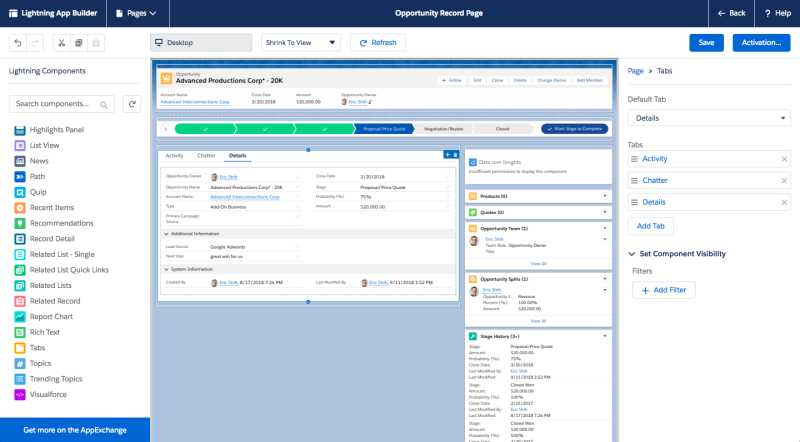The height and width of the screenshot is (442, 800).
Task: Select the Highlights Panel component icon
Action: (20, 130)
